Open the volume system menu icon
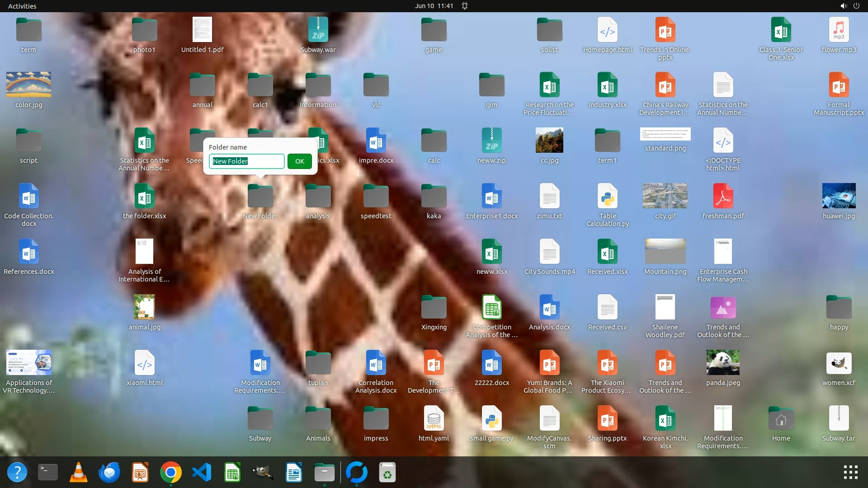The height and width of the screenshot is (488, 868). coord(843,6)
